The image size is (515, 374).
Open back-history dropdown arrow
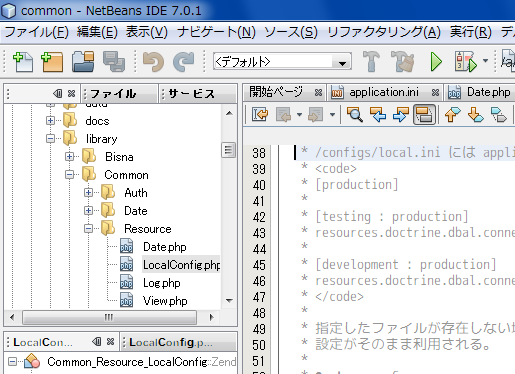point(299,115)
